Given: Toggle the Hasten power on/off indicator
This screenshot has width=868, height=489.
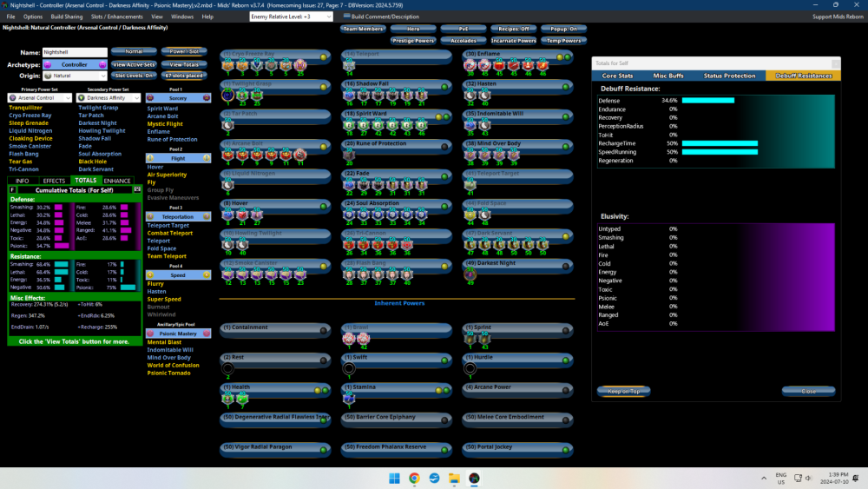Looking at the screenshot, I should (x=566, y=87).
